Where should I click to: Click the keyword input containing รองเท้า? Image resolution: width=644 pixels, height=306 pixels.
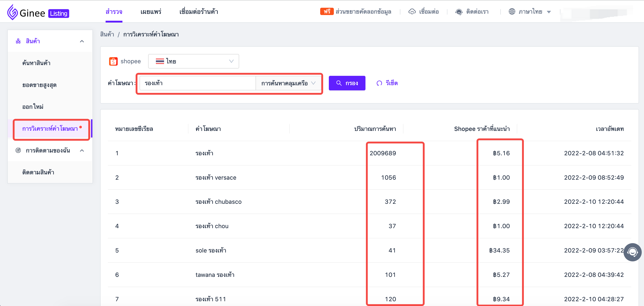click(198, 83)
